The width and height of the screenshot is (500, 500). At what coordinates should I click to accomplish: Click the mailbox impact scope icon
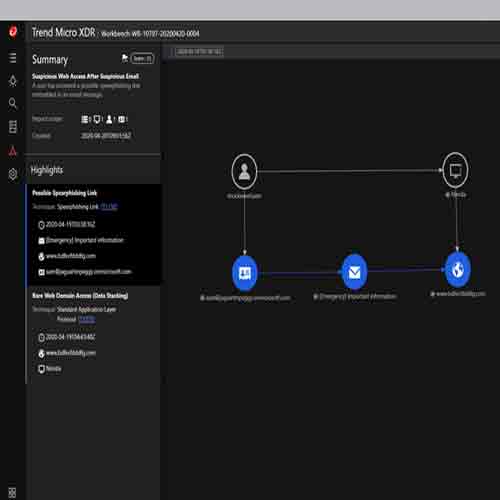(121, 119)
